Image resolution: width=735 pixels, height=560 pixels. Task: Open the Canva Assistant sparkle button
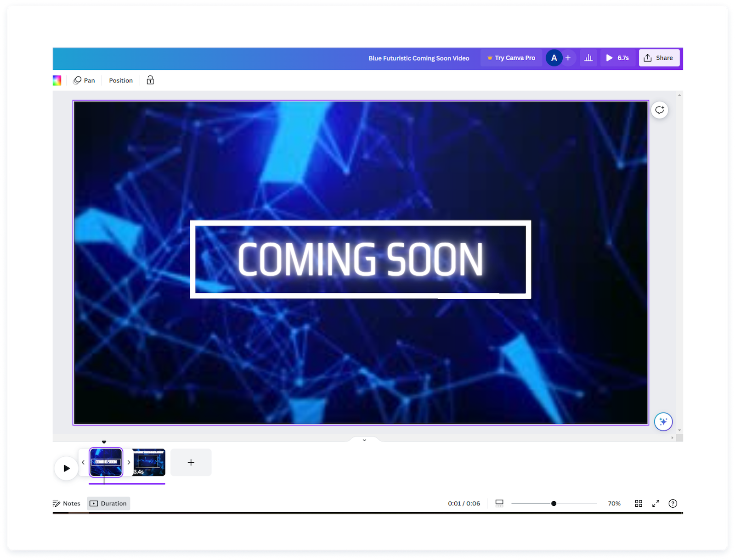coord(663,421)
